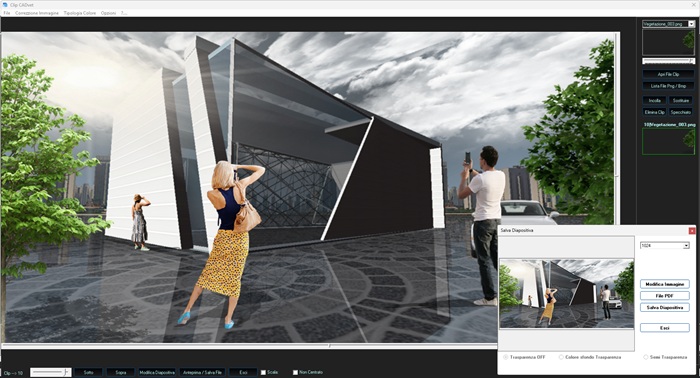Close the Salva Diapositiva dialog with red X

click(x=692, y=231)
